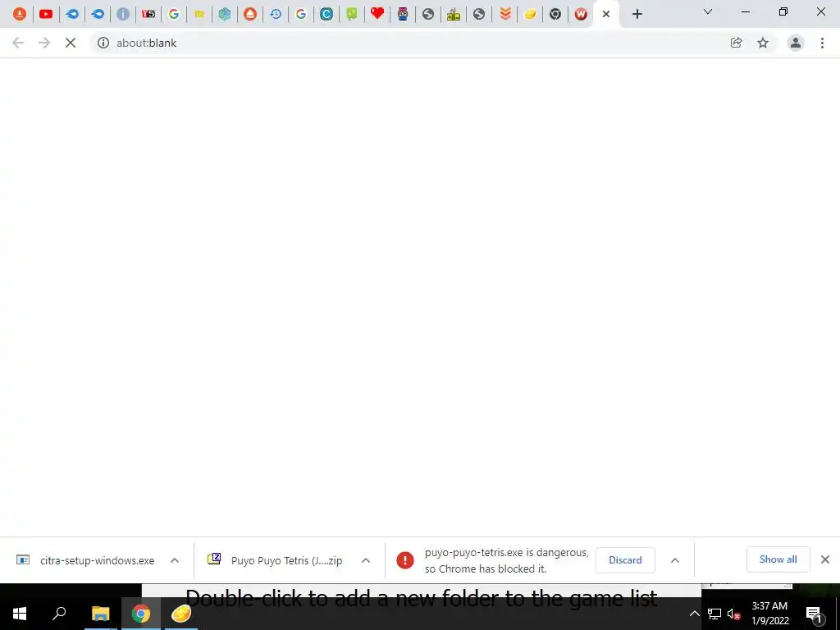The image size is (840, 630).
Task: Open Windows taskbar search
Action: pos(59,614)
